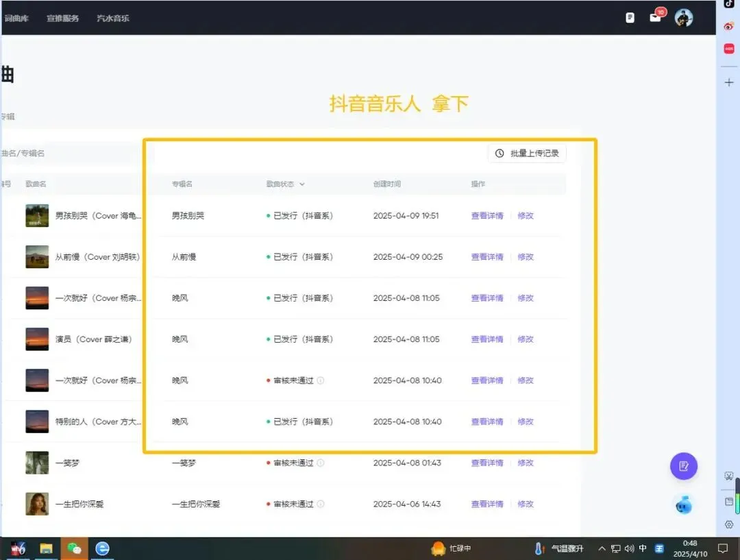Click 修改 for 一生把你深爱 song
The image size is (740, 560).
526,504
